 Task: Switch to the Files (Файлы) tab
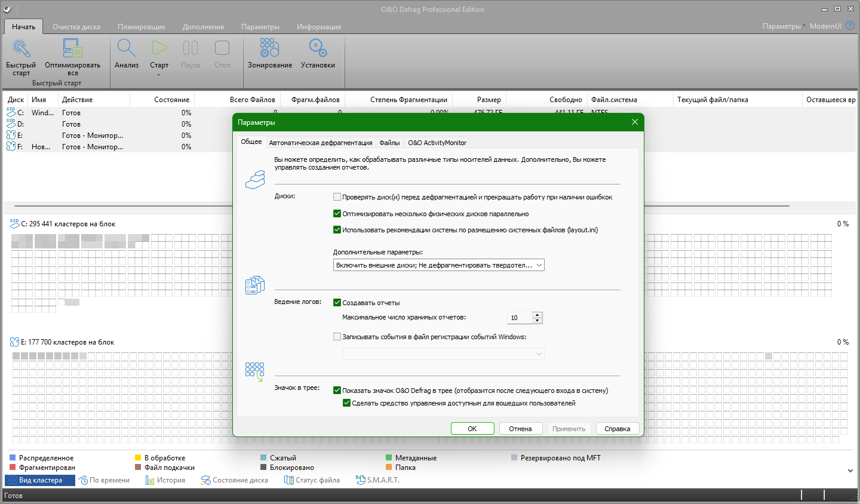pos(389,143)
